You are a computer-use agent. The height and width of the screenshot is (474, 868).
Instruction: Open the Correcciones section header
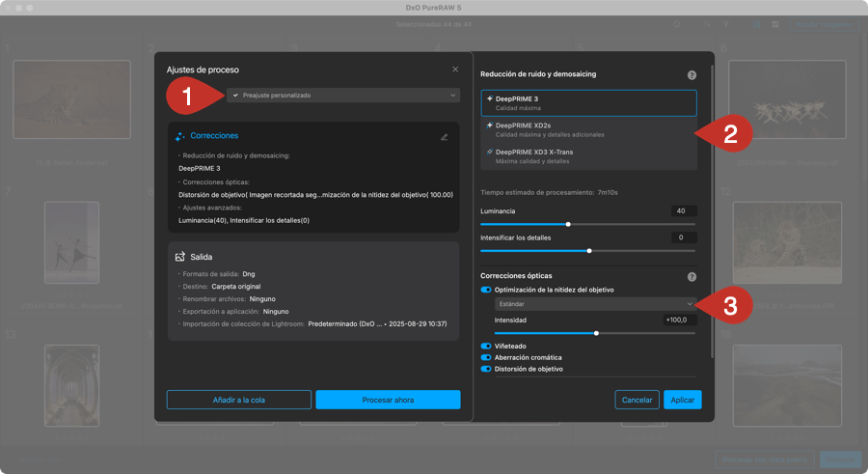[x=214, y=136]
